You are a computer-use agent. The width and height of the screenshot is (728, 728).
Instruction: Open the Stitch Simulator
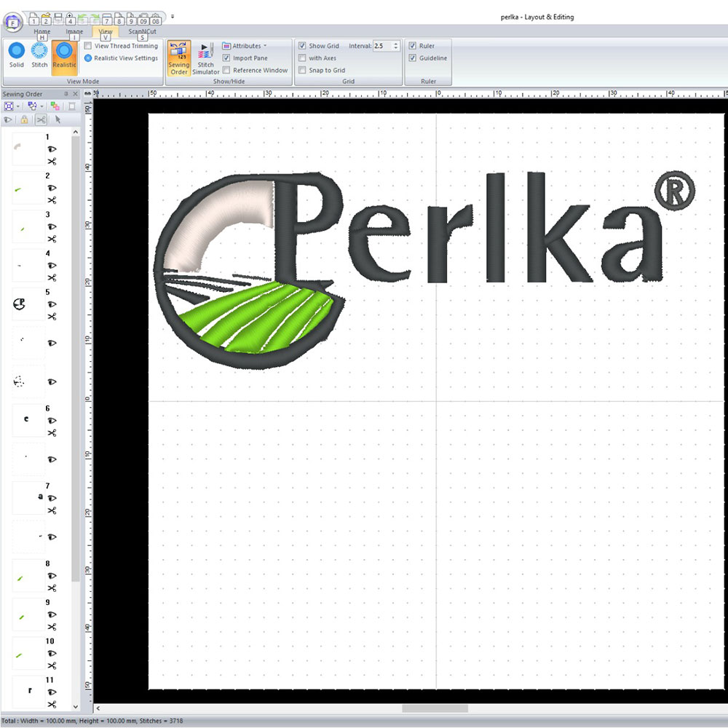pos(206,58)
